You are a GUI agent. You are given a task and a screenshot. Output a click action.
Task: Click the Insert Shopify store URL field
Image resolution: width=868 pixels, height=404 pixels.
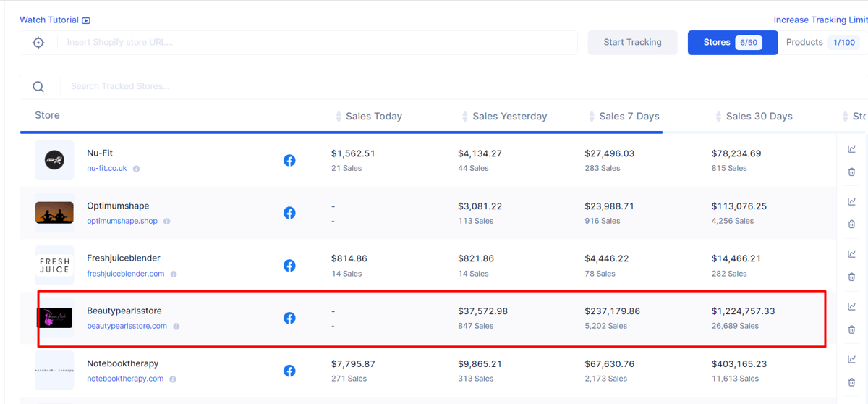click(x=318, y=43)
